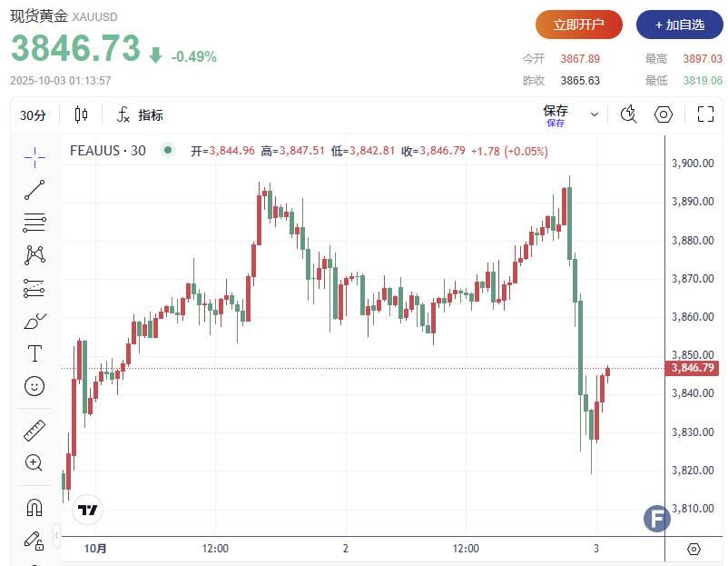Viewport: 728px width, 566px height.
Task: Select the chart patterns tool
Action: [34, 255]
